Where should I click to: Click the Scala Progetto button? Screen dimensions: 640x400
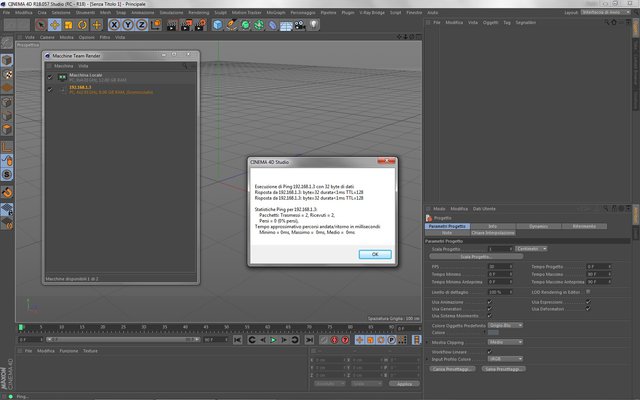coord(476,257)
